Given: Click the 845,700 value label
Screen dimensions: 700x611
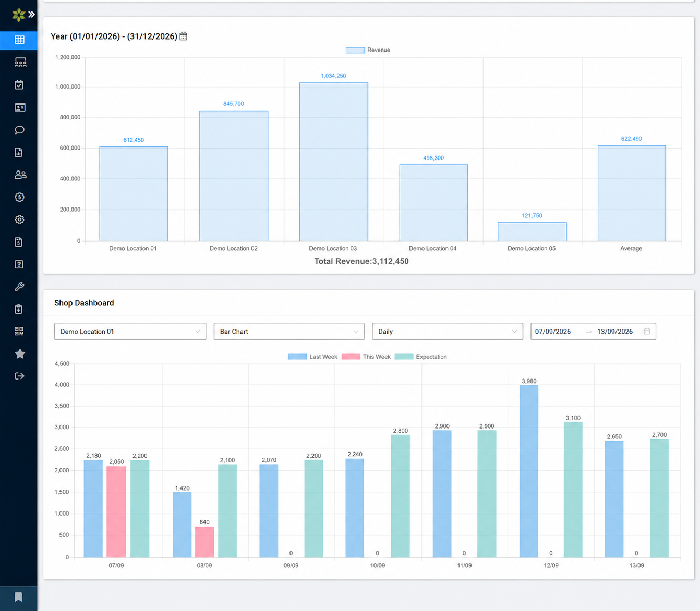Looking at the screenshot, I should (x=234, y=104).
